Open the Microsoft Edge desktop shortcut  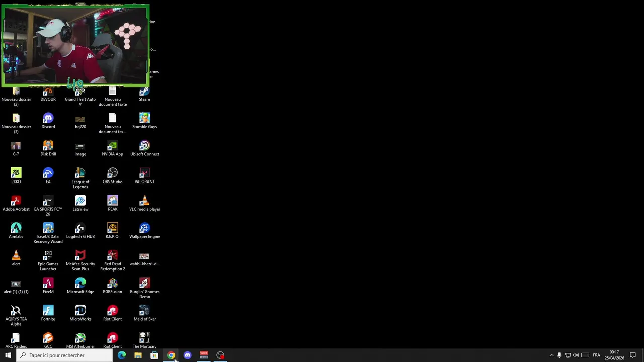point(80,286)
